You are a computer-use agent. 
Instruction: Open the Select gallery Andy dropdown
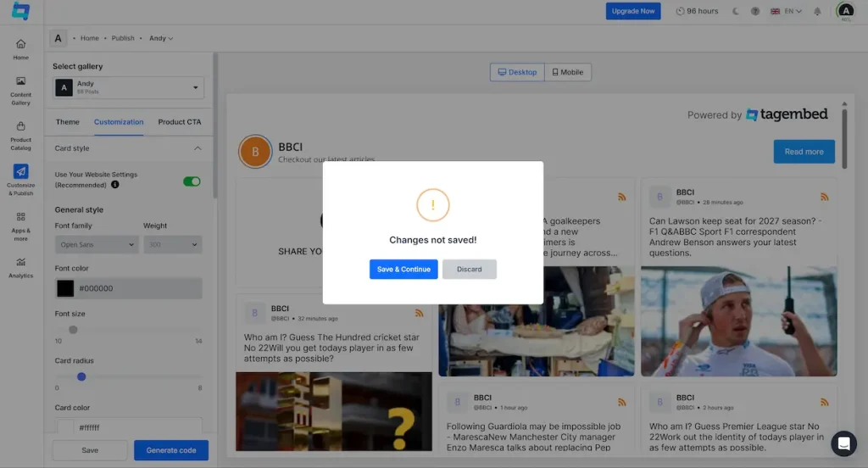[x=129, y=87]
